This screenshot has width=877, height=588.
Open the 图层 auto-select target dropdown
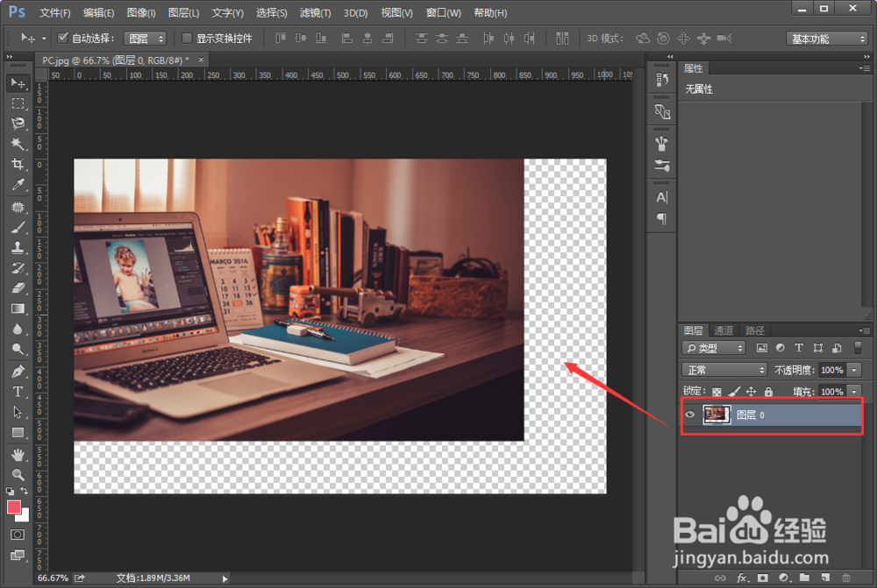click(x=146, y=39)
